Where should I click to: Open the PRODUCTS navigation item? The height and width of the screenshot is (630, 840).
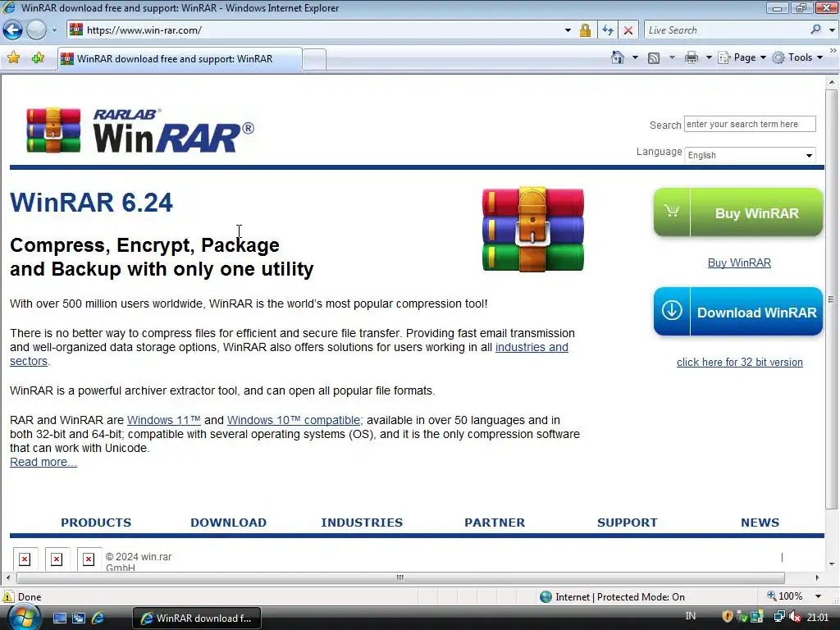pyautogui.click(x=96, y=523)
